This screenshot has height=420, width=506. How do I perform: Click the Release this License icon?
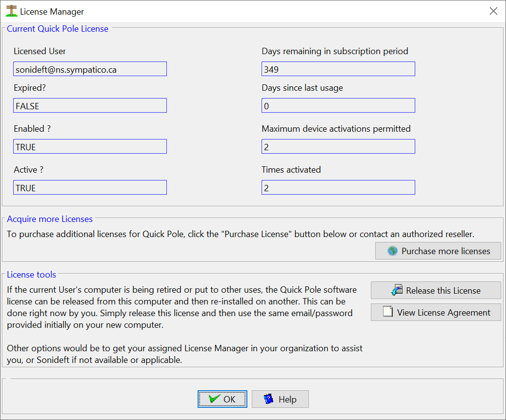pos(397,290)
